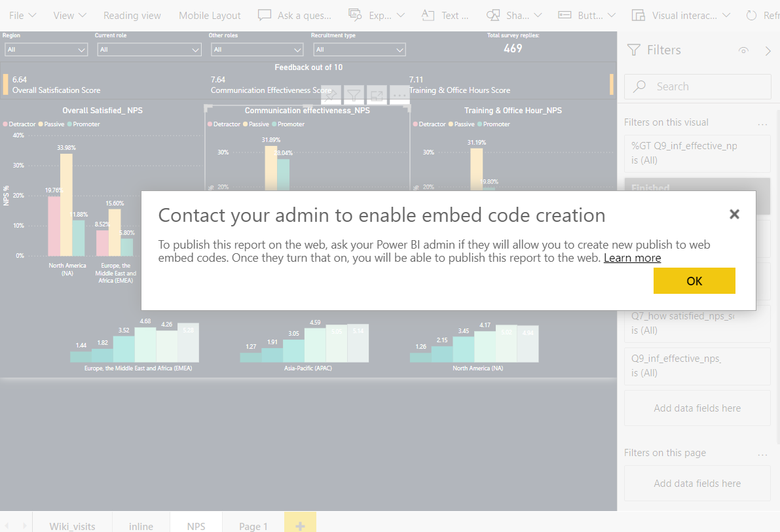The image size is (780, 532).
Task: Click OK in the embed code dialog
Action: tap(694, 281)
